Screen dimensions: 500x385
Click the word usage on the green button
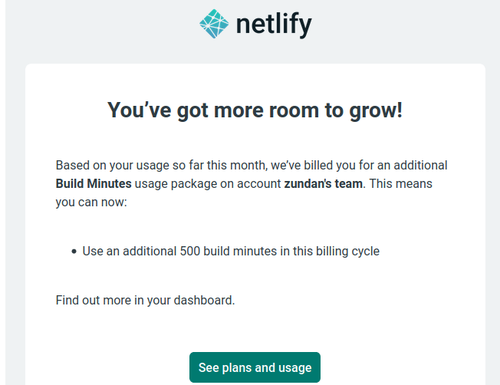[x=295, y=368]
